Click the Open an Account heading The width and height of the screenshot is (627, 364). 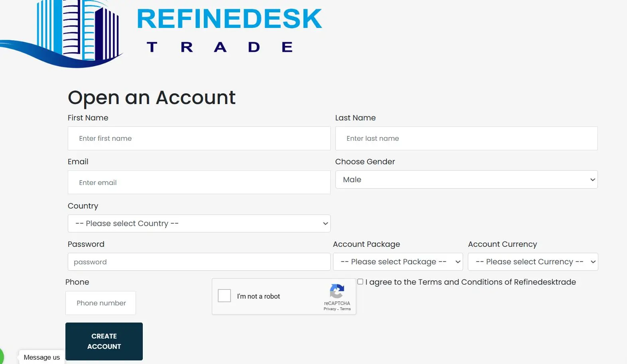[152, 98]
